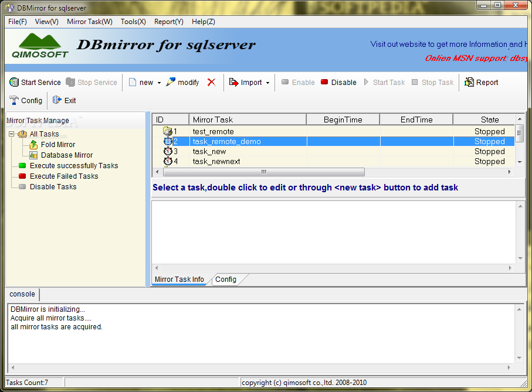Select the task_new row
Image resolution: width=532 pixels, height=392 pixels.
333,151
